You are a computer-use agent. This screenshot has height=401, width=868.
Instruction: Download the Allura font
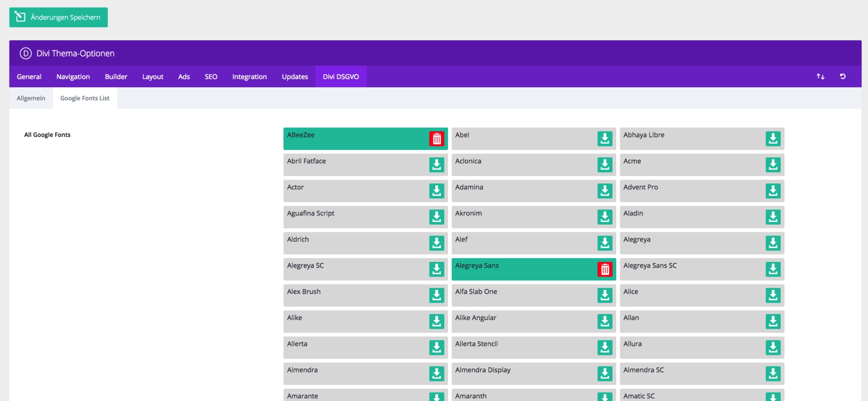tap(773, 348)
